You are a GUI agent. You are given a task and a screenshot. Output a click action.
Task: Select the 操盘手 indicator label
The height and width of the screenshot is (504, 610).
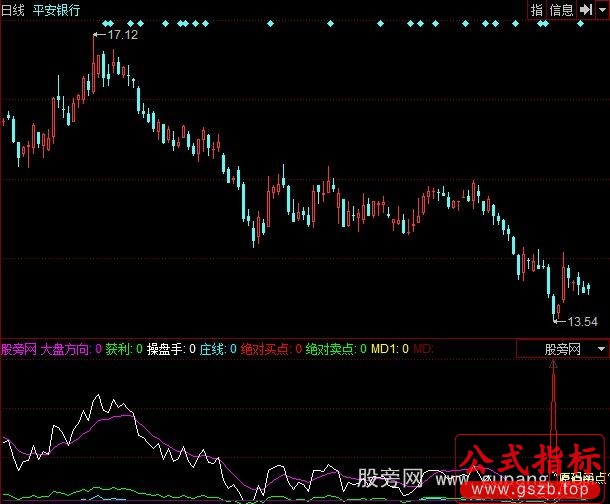pyautogui.click(x=165, y=349)
